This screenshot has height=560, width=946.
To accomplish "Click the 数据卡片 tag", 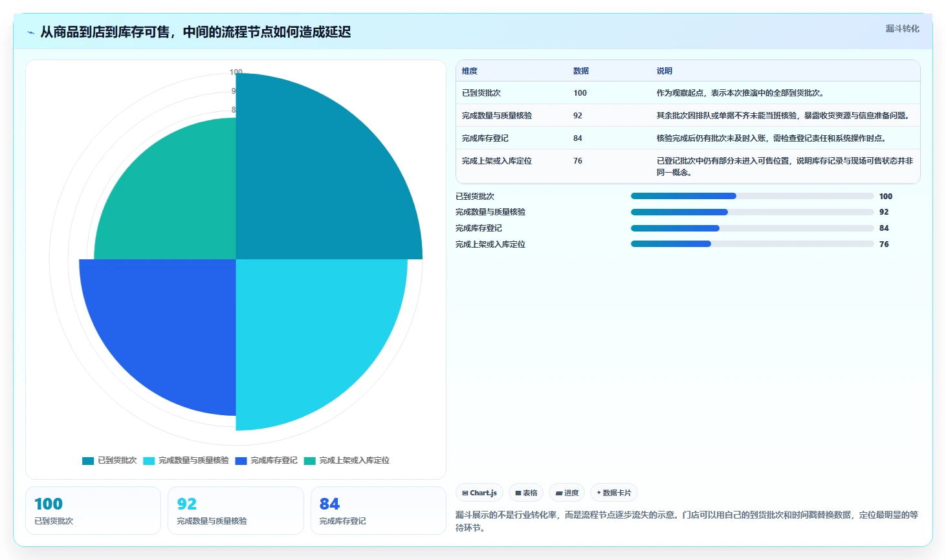I will [614, 493].
